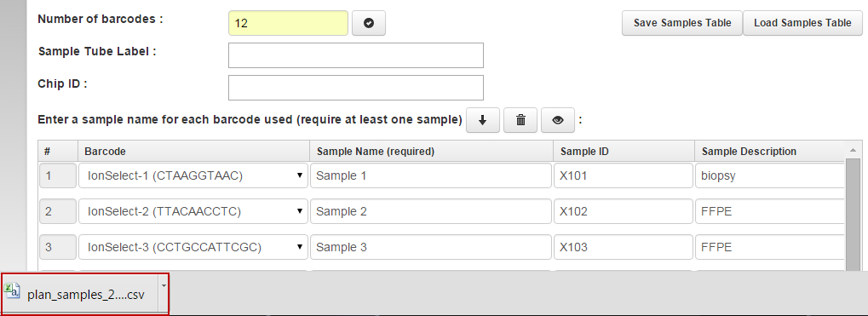
Task: Click the trash can clear samples icon
Action: click(520, 120)
